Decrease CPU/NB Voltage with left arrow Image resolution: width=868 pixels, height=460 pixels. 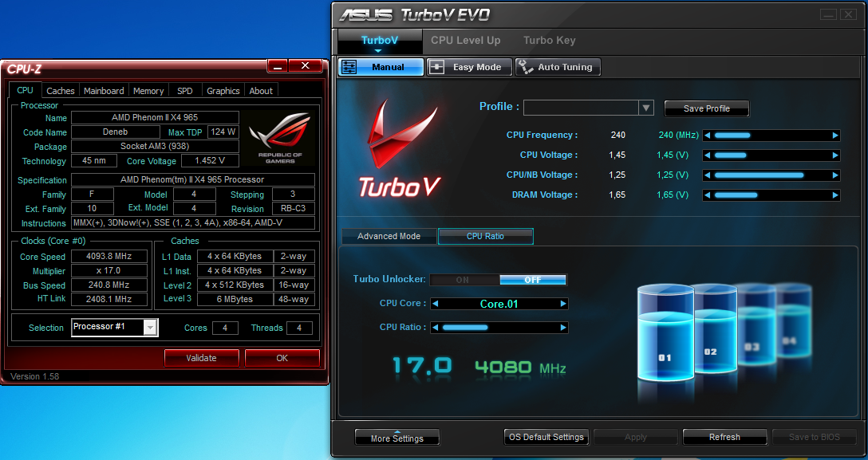tap(708, 175)
